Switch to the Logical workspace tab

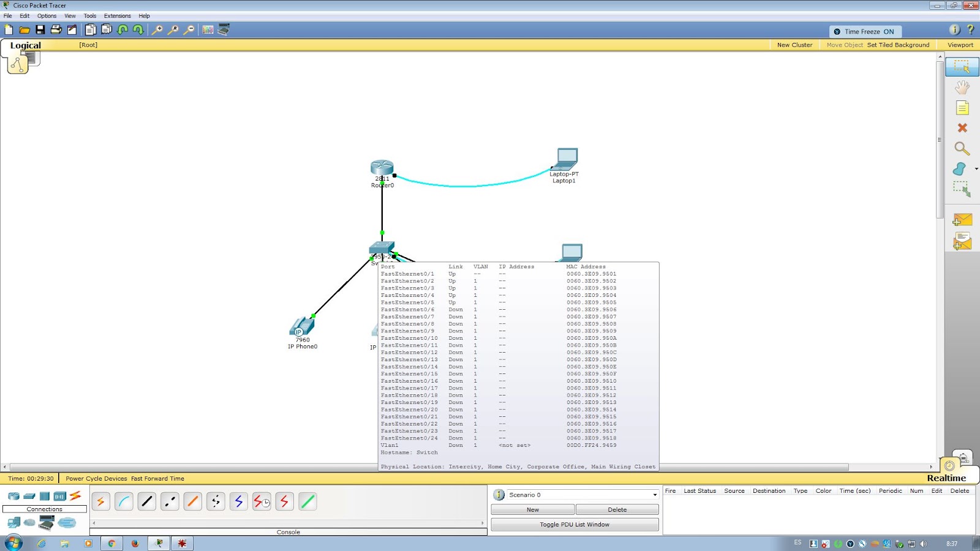tap(25, 45)
